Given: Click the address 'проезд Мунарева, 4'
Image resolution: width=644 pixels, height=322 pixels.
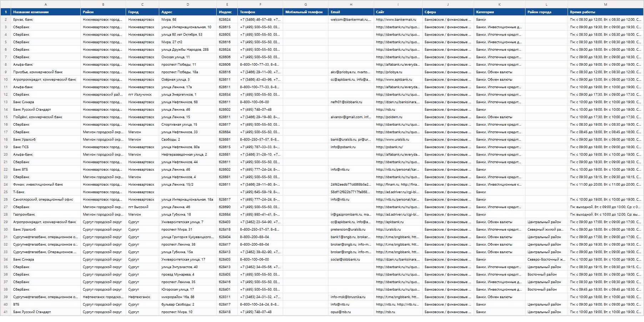Looking at the screenshot, I should [x=188, y=275].
